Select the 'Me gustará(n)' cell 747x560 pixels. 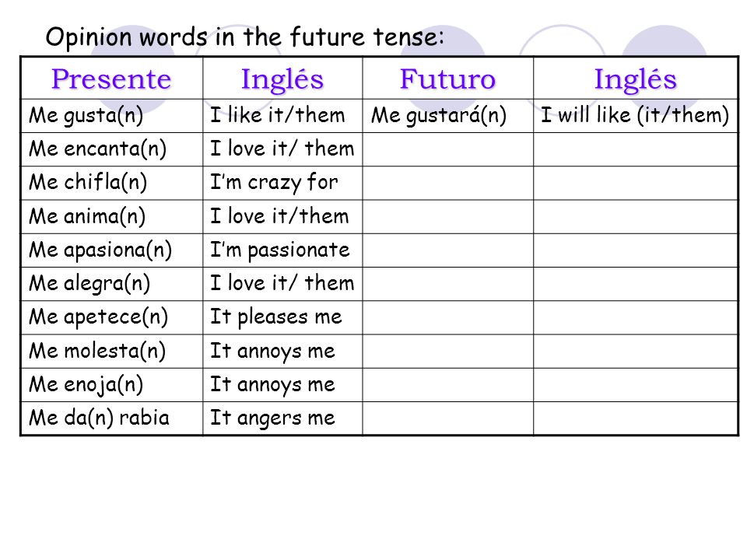pos(448,116)
